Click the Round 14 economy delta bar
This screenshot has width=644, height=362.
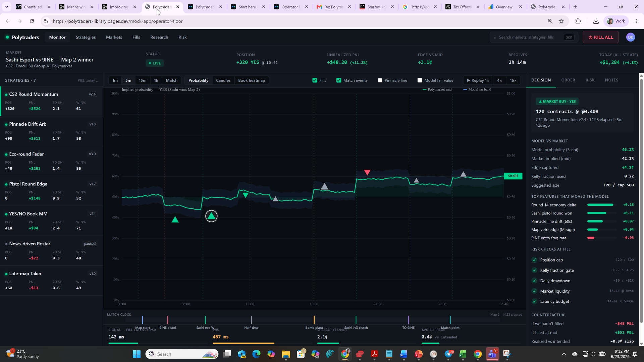tap(602, 205)
